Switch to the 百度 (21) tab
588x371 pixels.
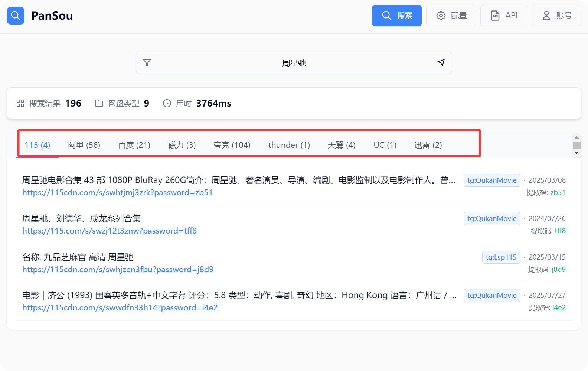tap(134, 145)
